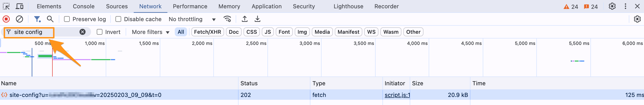Click the site config filter text field
The image size is (644, 105).
coord(45,32)
